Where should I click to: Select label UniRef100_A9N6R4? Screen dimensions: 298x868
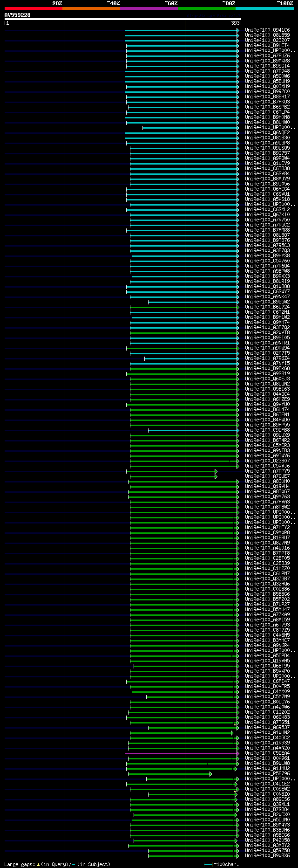coord(267,646)
